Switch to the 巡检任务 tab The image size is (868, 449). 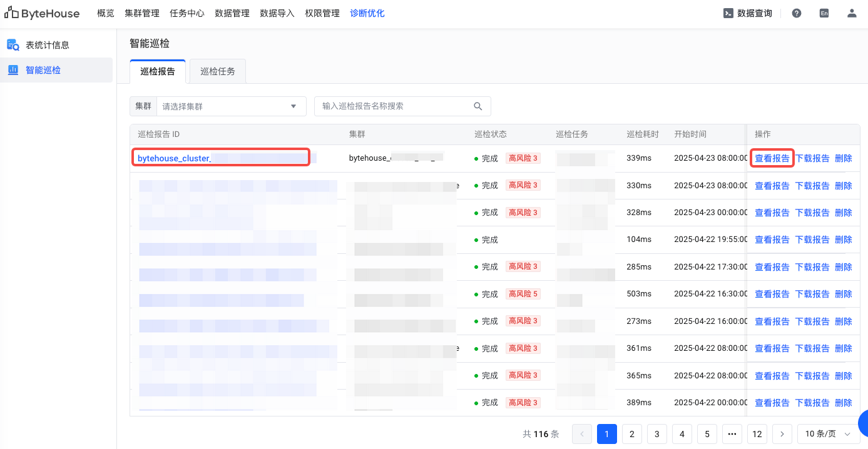(x=218, y=71)
